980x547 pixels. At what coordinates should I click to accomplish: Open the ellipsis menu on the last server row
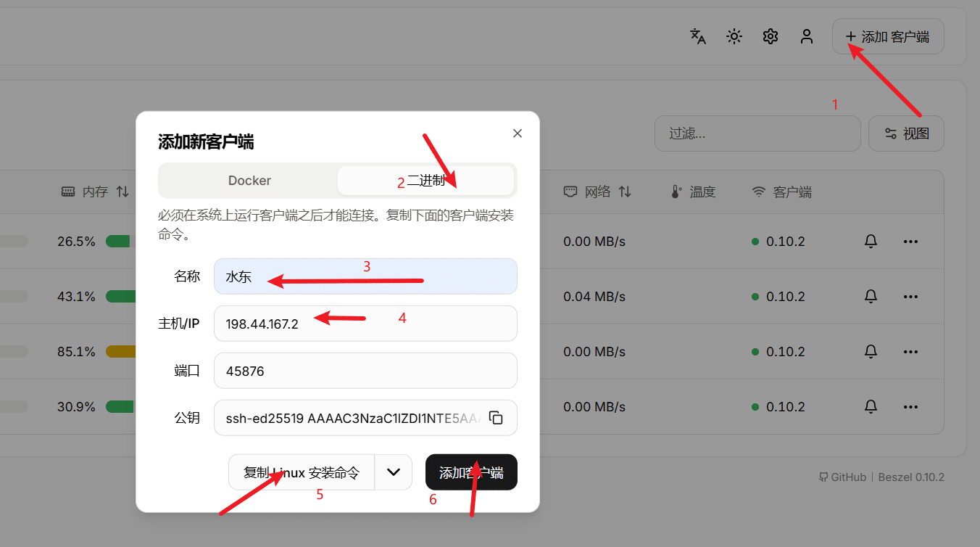(910, 406)
